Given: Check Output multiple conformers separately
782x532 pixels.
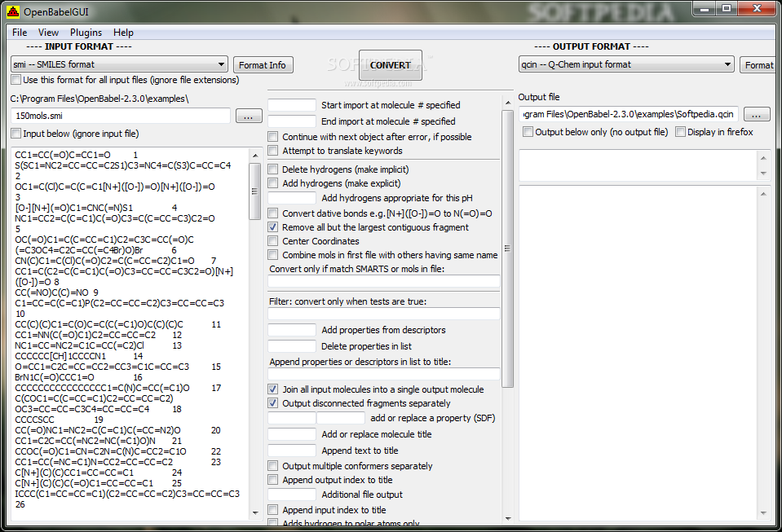Looking at the screenshot, I should click(x=273, y=466).
